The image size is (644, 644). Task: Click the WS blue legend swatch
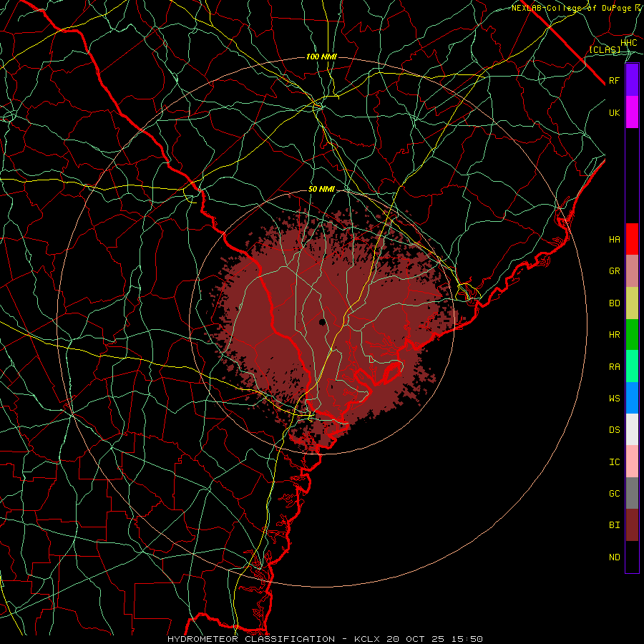(632, 398)
